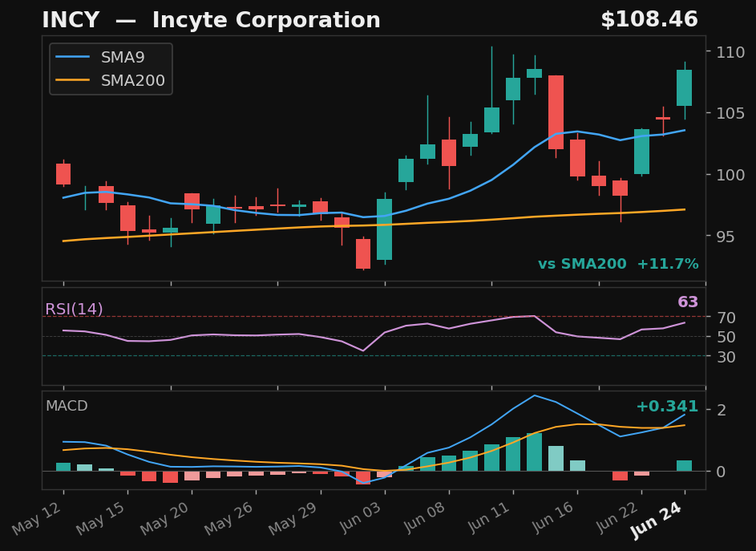
Task: Click the MACD axis label 0
Action: (x=722, y=472)
